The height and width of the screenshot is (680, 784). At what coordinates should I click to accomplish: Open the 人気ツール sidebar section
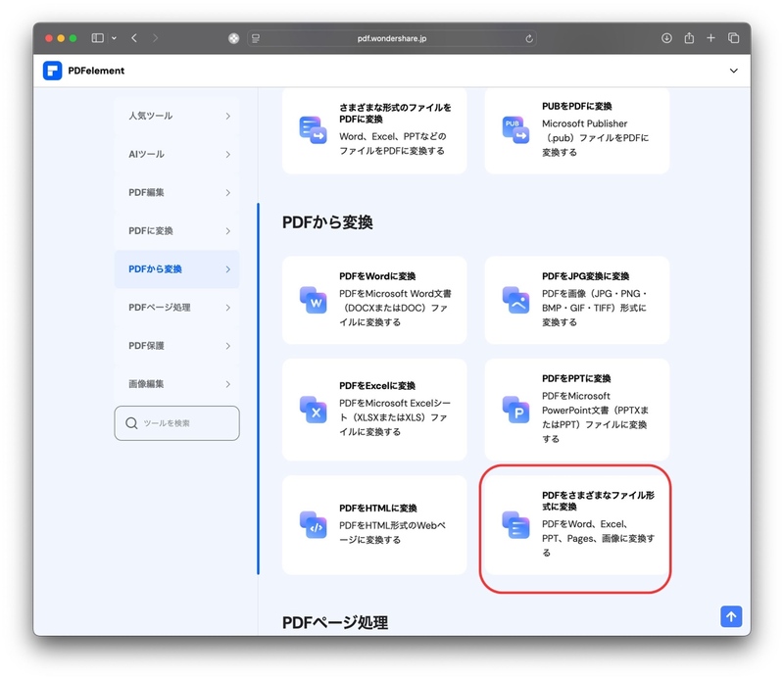click(x=176, y=116)
